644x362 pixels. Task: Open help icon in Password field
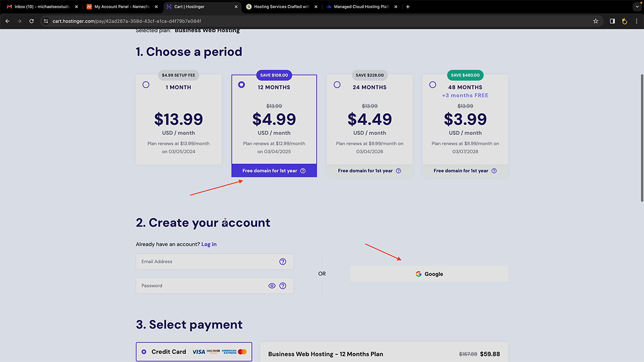[283, 286]
